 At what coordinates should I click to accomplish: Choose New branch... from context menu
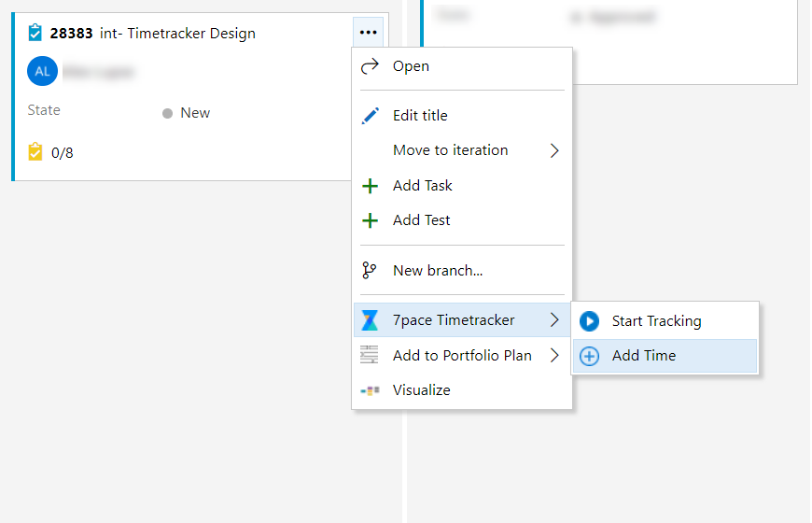pos(438,271)
